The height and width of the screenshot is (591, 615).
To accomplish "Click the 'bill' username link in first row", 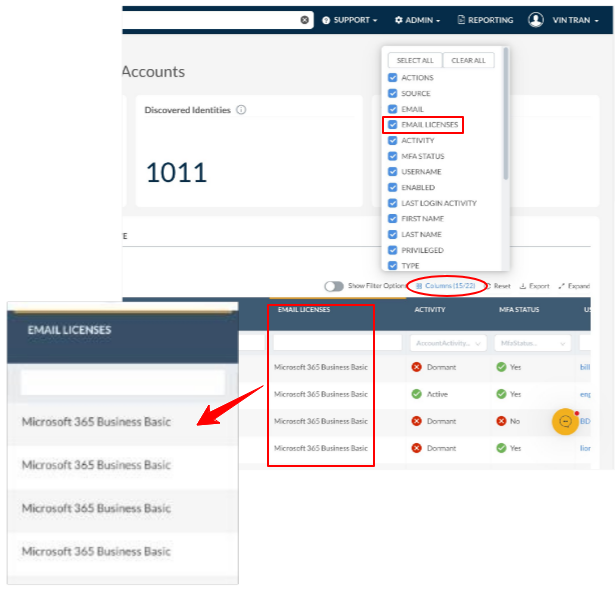I will [x=585, y=367].
